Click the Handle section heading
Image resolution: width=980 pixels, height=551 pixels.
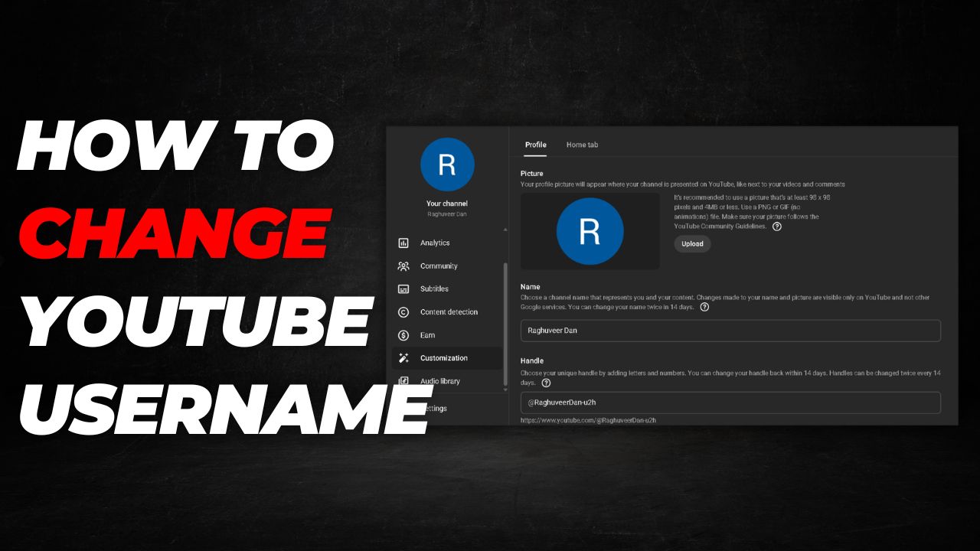coord(532,360)
